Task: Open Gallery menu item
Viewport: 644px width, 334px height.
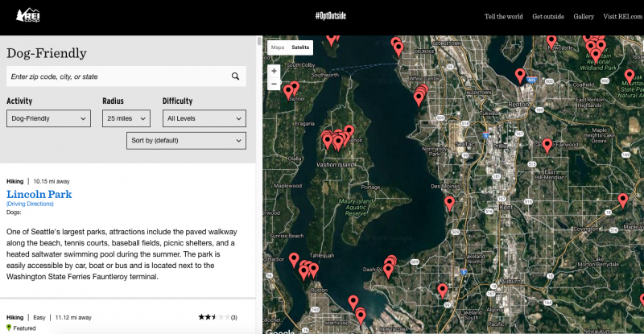Action: click(584, 16)
